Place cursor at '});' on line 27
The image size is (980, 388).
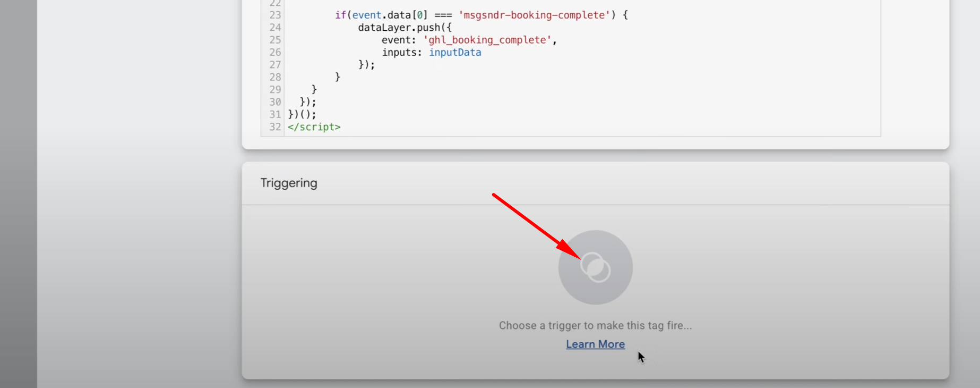(x=366, y=65)
